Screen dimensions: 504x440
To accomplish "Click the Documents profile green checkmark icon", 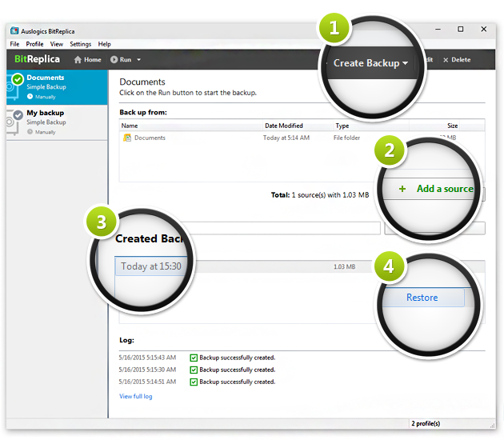I will 18,79.
